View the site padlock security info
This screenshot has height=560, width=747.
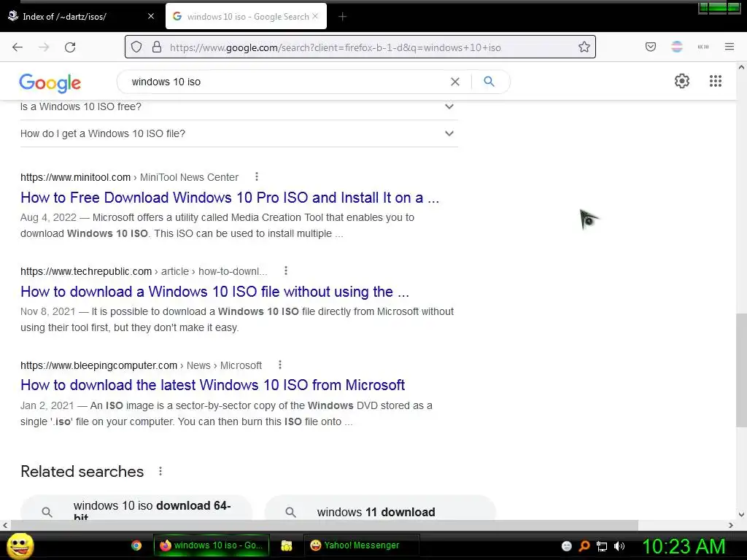point(156,47)
